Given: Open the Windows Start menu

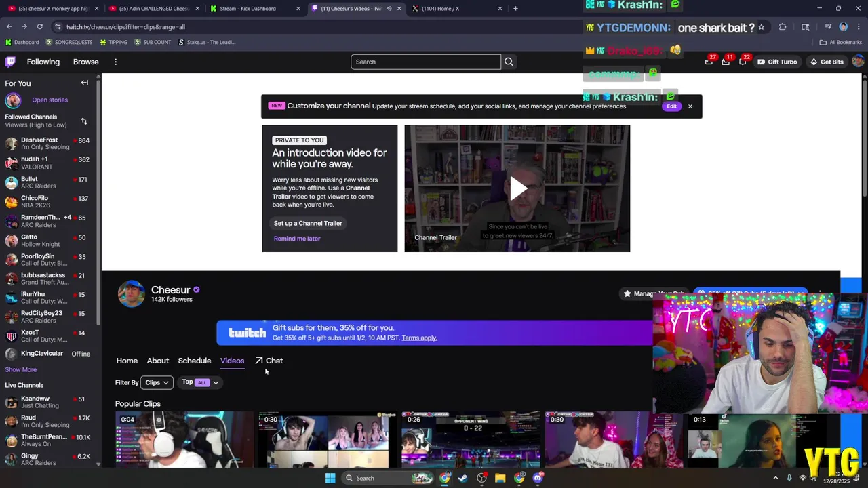Looking at the screenshot, I should pyautogui.click(x=330, y=478).
